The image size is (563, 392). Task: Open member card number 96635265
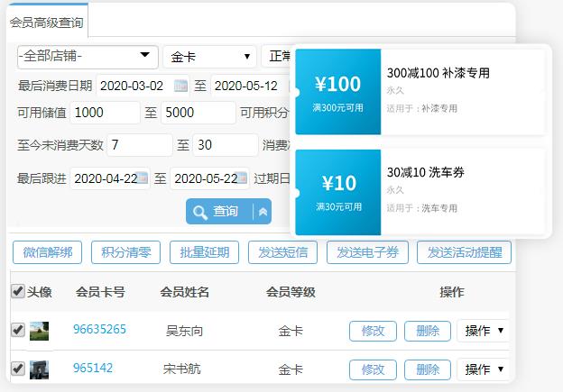[99, 329]
